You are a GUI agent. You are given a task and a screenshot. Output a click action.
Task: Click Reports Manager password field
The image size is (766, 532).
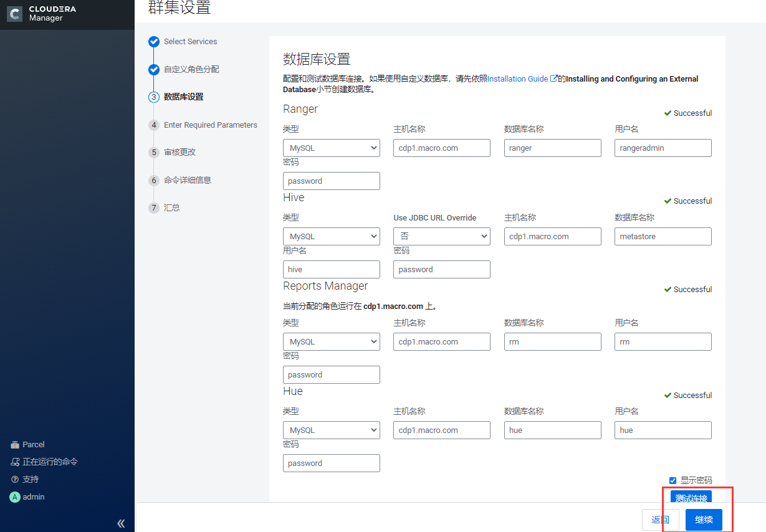(332, 374)
